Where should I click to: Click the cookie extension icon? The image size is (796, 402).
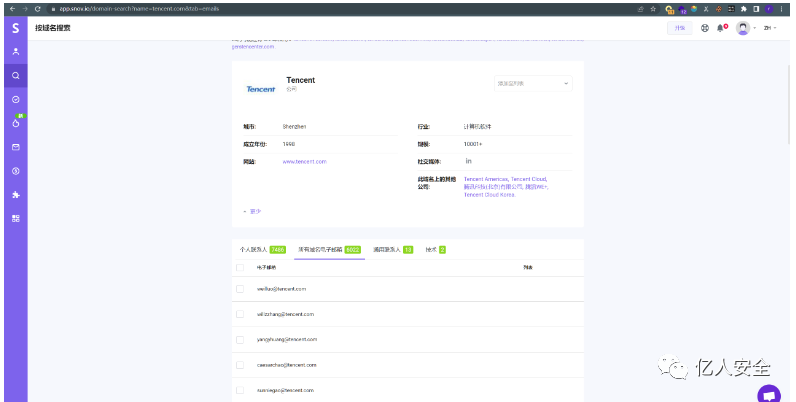click(x=718, y=9)
